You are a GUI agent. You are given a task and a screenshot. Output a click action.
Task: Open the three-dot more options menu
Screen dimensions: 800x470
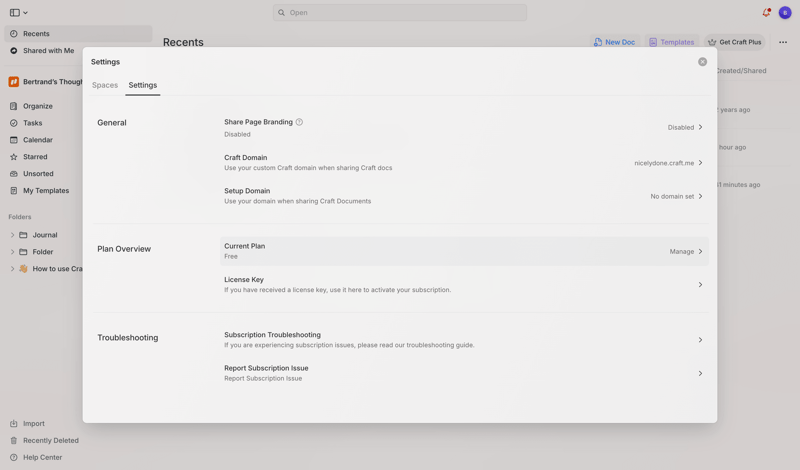click(x=783, y=42)
